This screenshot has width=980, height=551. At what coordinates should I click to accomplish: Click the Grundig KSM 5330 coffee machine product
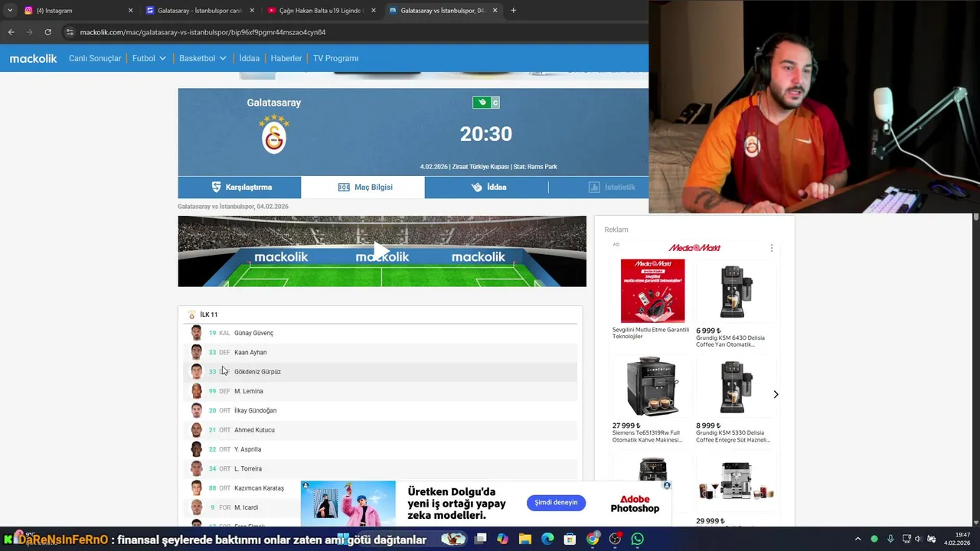click(736, 399)
